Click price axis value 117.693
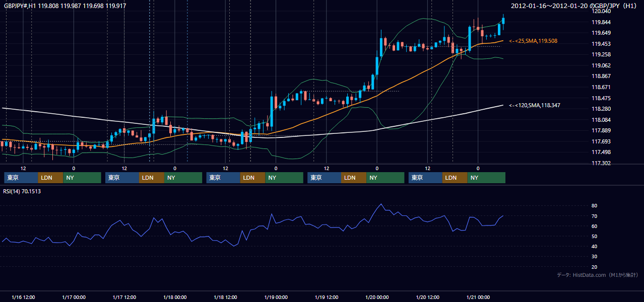 click(601, 142)
